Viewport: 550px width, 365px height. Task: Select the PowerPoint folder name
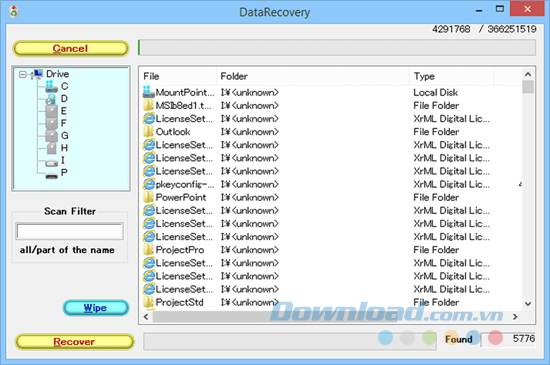tap(181, 197)
